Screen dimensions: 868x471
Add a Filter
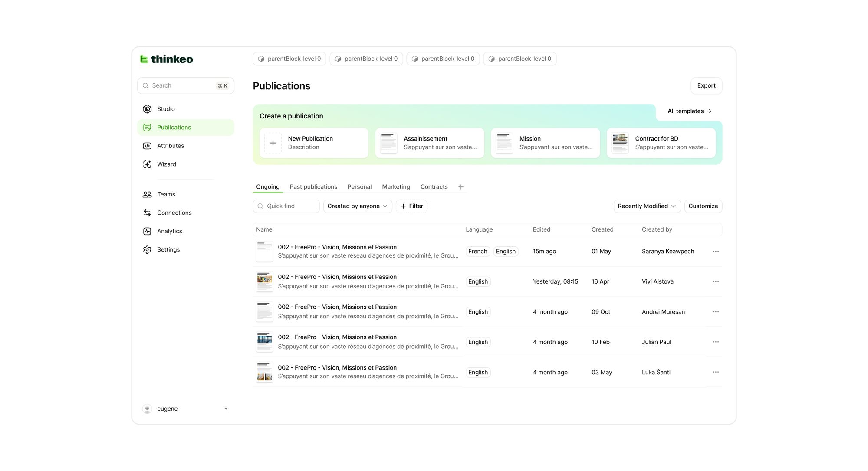click(411, 206)
